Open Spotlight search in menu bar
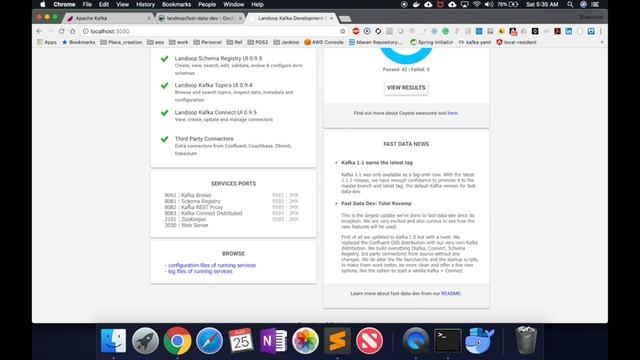This screenshot has height=360, width=640. [x=570, y=4]
